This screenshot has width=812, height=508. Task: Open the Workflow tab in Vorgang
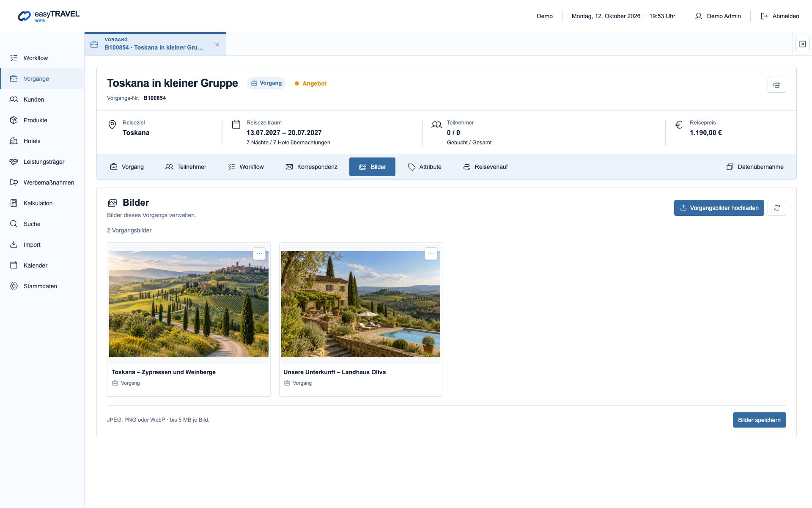pyautogui.click(x=246, y=167)
